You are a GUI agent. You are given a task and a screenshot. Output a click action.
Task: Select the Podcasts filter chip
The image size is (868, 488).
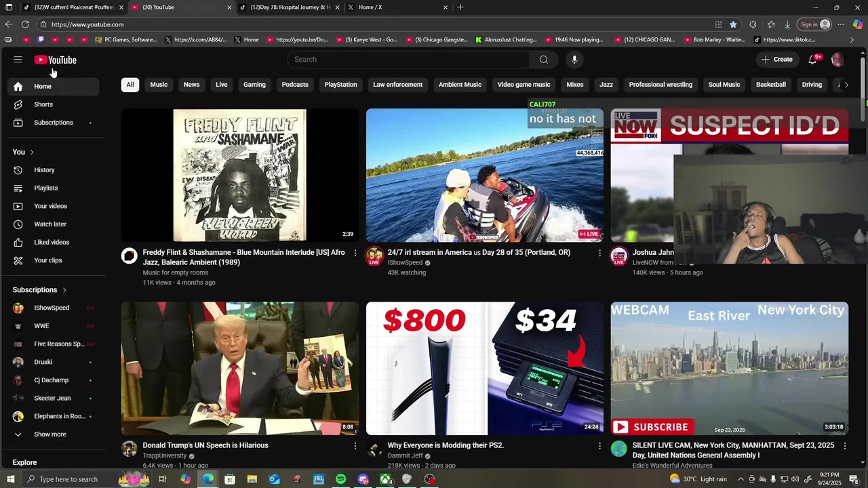pyautogui.click(x=295, y=85)
